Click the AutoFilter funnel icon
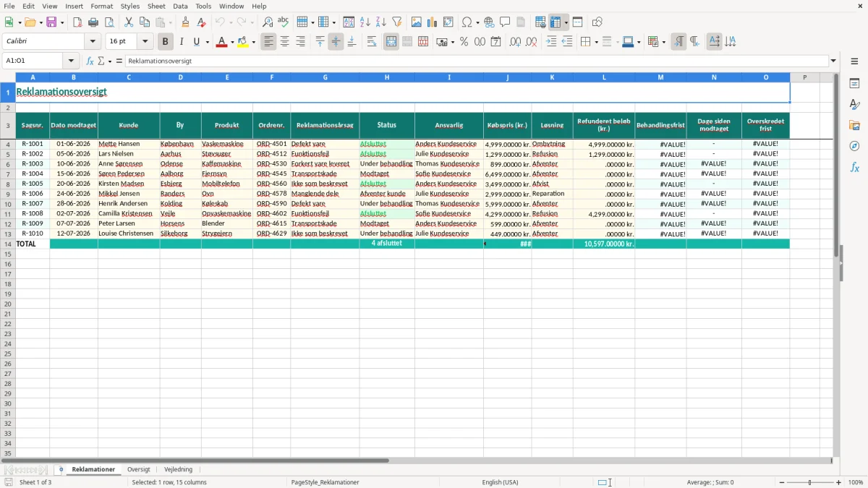 pos(396,22)
